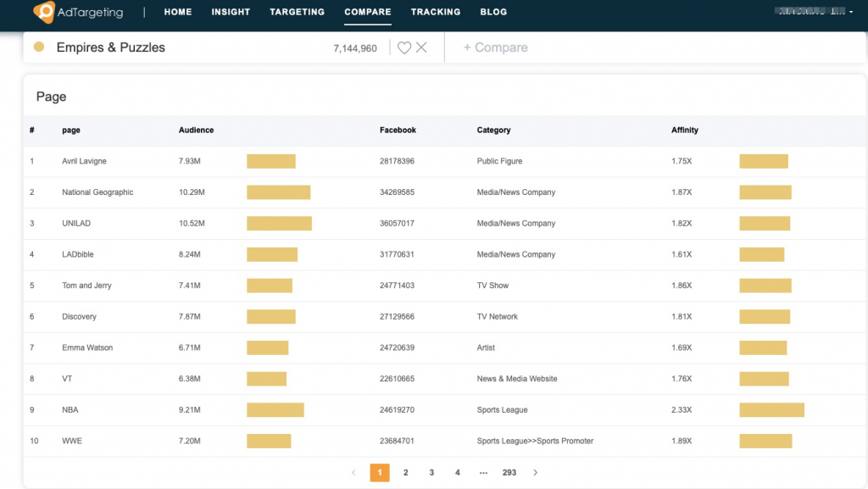This screenshot has width=868, height=489.
Task: Click the yellow dot beside Empires & Puzzles
Action: (x=39, y=47)
